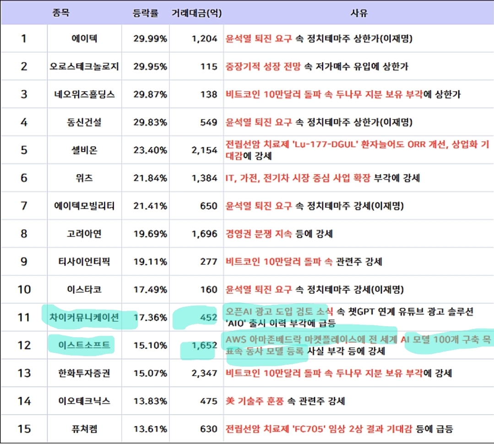Select stock name 셀비온
Image resolution: width=494 pixels, height=448 pixels.
point(84,150)
